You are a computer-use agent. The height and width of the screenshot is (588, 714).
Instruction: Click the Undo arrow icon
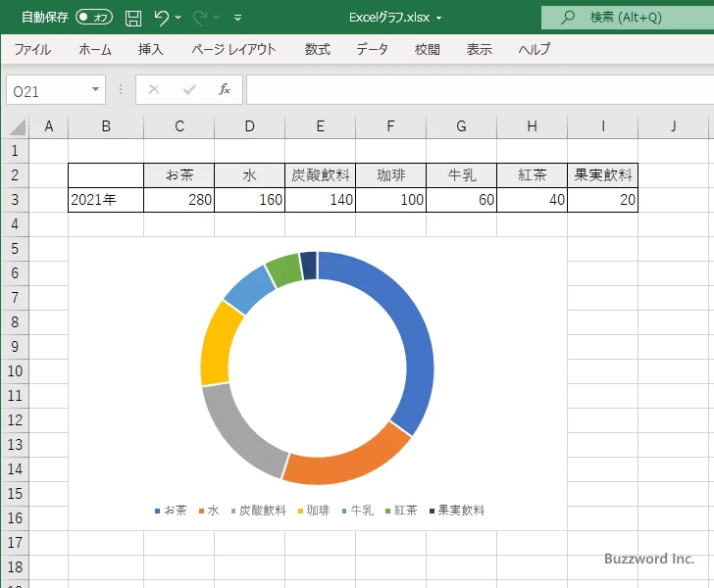coord(161,18)
